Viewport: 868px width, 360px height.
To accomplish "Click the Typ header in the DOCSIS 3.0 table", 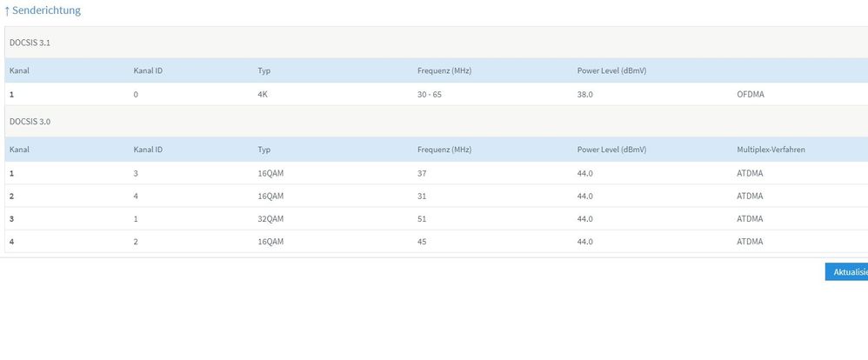I will point(264,150).
